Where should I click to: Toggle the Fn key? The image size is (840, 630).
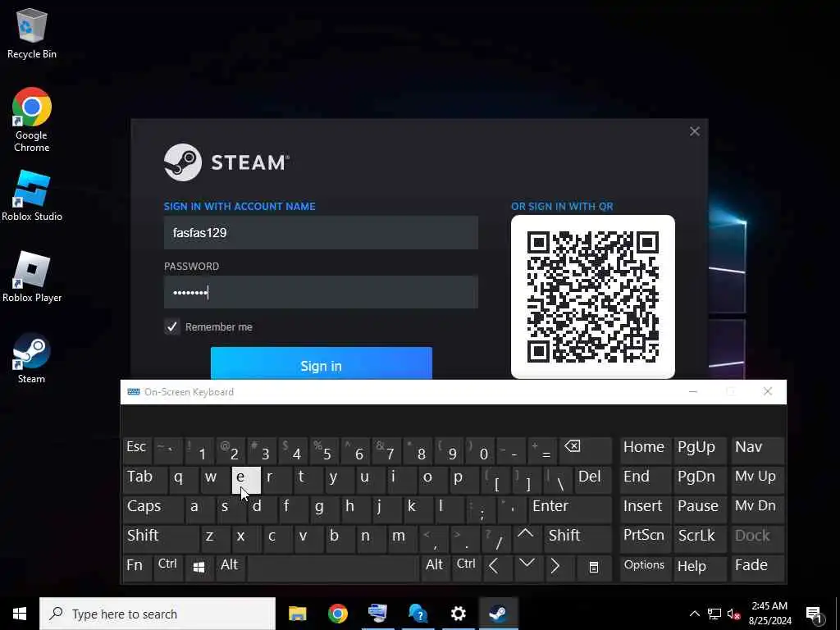pos(137,568)
